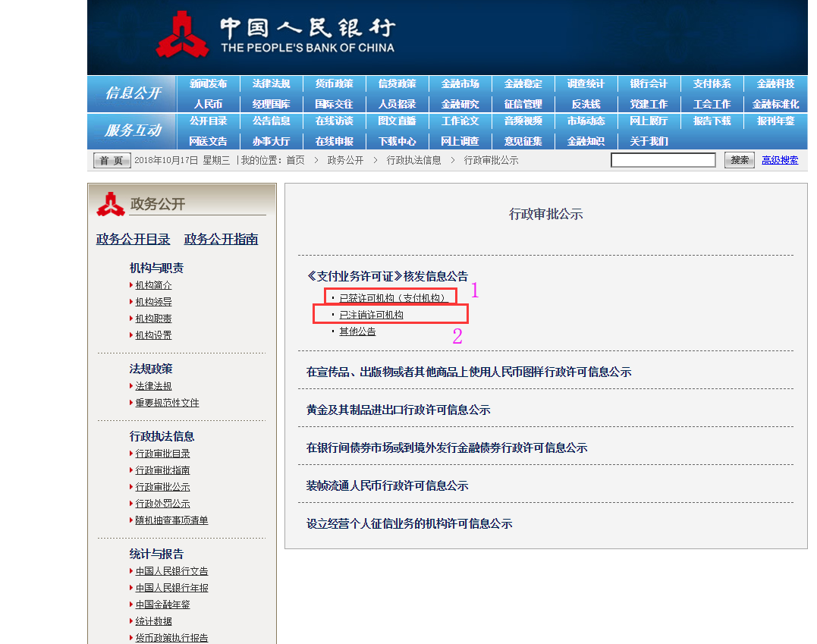The width and height of the screenshot is (817, 644).
Task: Open the 已注销许可机构 link
Action: 372,315
